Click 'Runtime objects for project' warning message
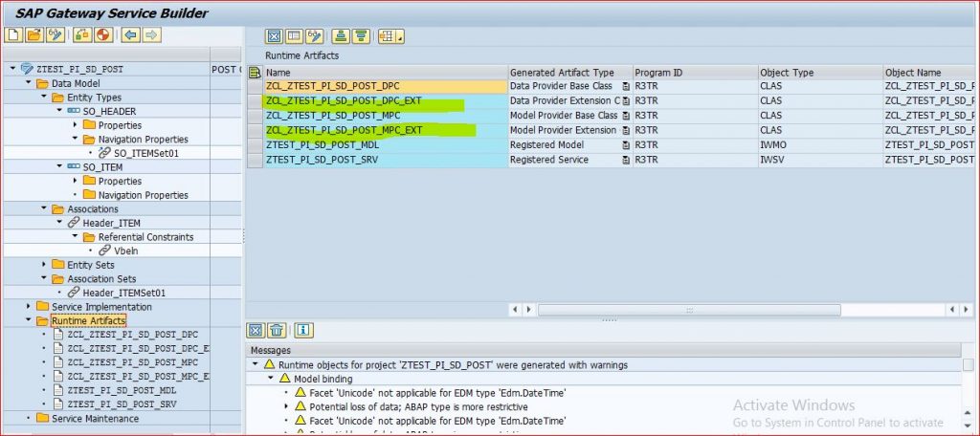Screen dimensions: 980x436 [x=453, y=365]
